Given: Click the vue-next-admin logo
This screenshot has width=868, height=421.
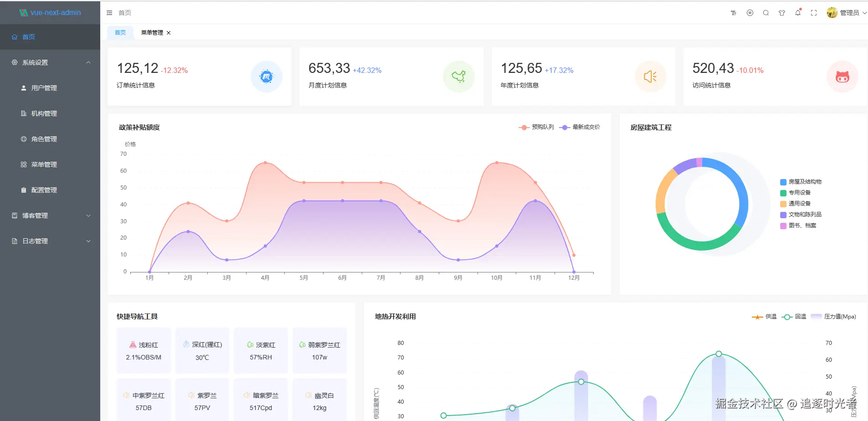Looking at the screenshot, I should tap(50, 13).
